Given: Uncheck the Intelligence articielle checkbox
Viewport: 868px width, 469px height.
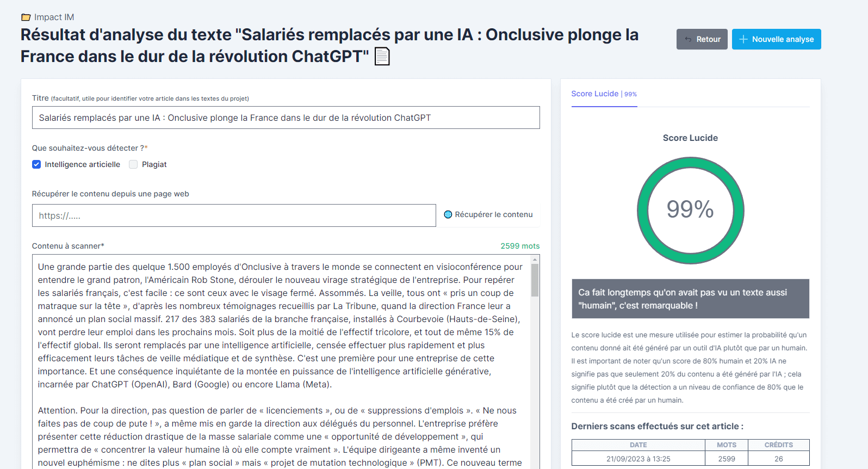Looking at the screenshot, I should pyautogui.click(x=36, y=164).
